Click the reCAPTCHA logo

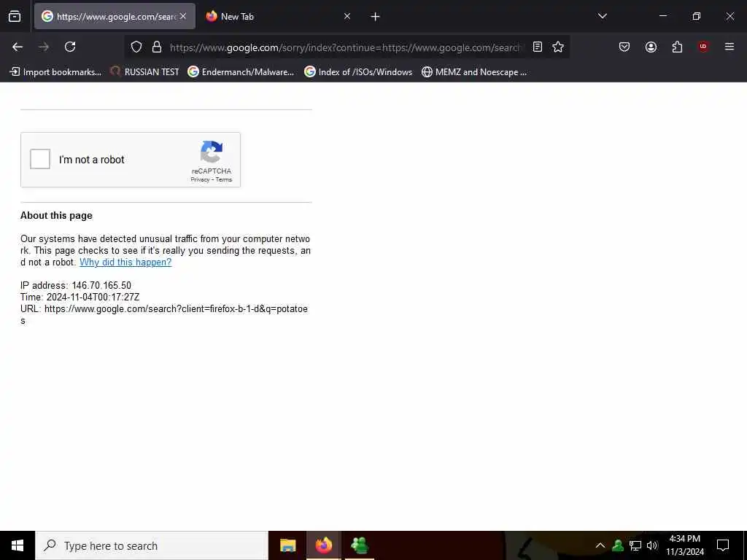[x=212, y=152]
